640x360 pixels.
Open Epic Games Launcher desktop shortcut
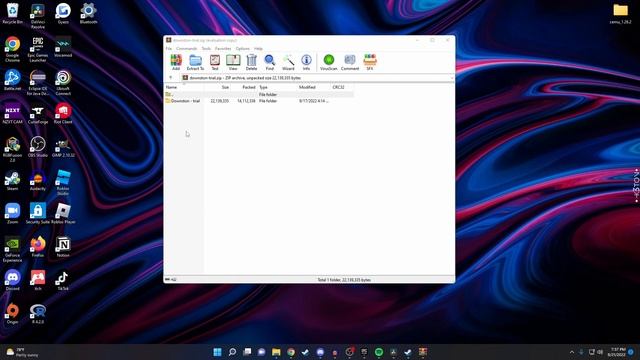click(38, 49)
